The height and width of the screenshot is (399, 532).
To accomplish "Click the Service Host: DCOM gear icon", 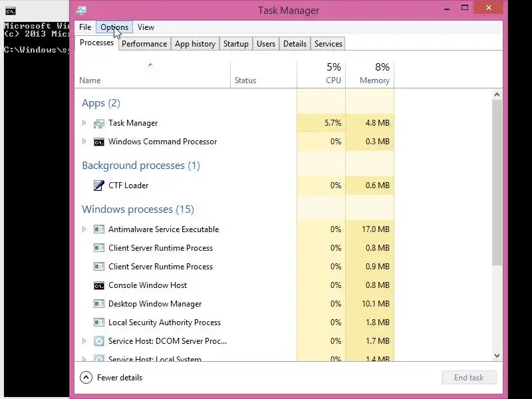I will (98, 341).
